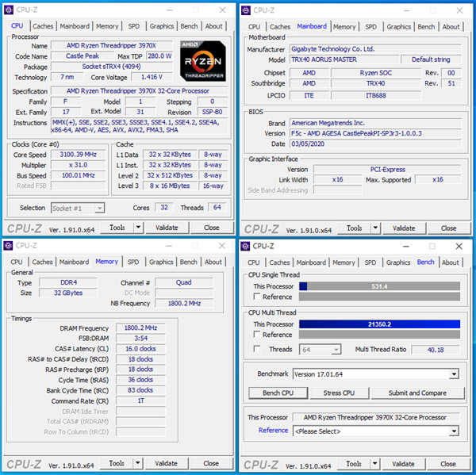This screenshot has height=475, width=476.
Task: Click Multi Thread Ratio value 40.18
Action: (436, 350)
